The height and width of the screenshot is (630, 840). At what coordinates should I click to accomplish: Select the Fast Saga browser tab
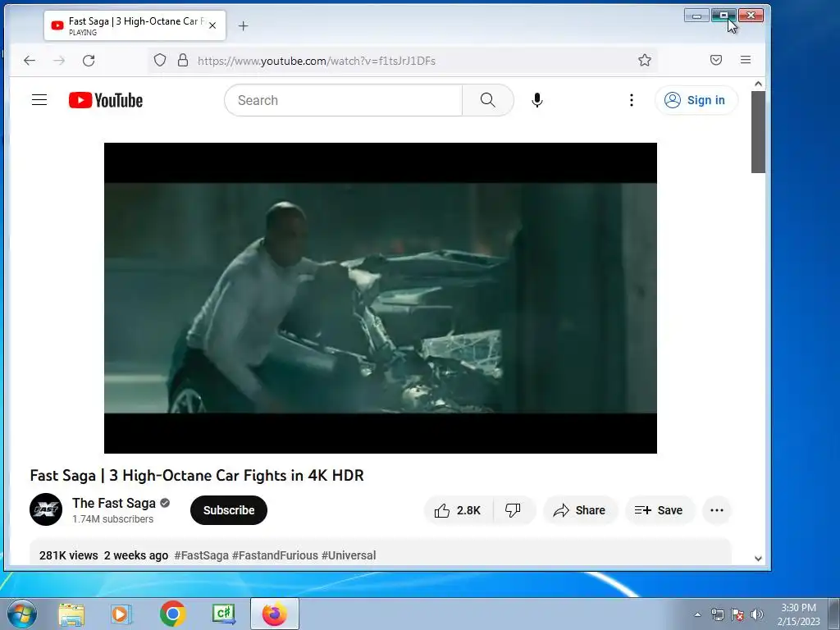[x=135, y=25]
